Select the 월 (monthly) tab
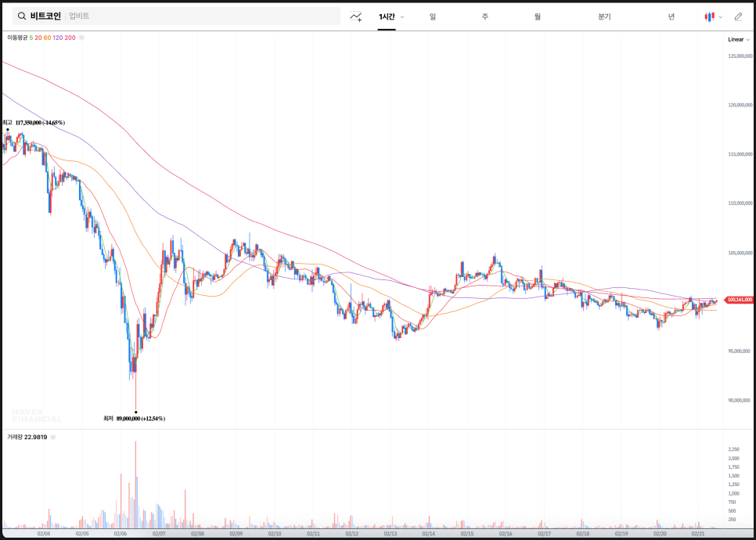756x540 pixels. [x=538, y=16]
